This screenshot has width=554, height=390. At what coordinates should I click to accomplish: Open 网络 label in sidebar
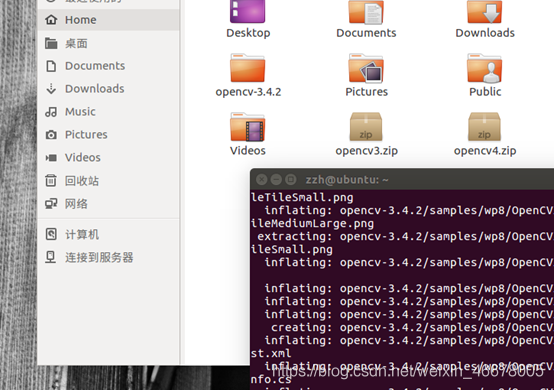76,203
